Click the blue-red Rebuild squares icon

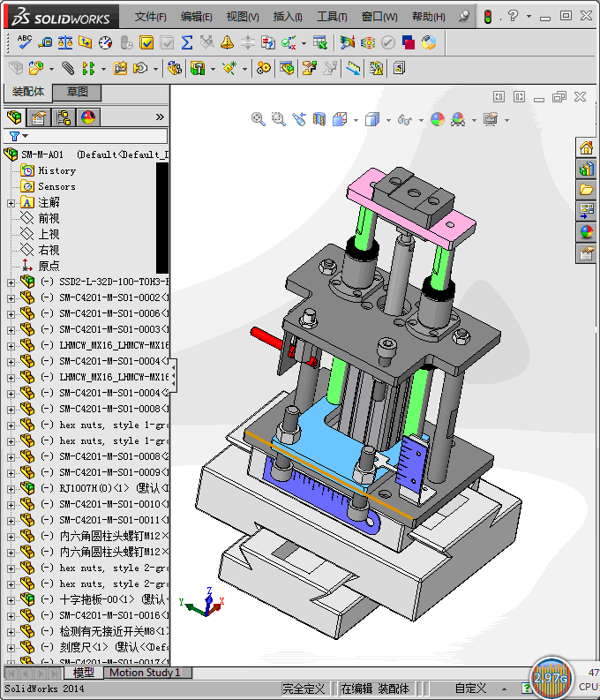(x=409, y=42)
